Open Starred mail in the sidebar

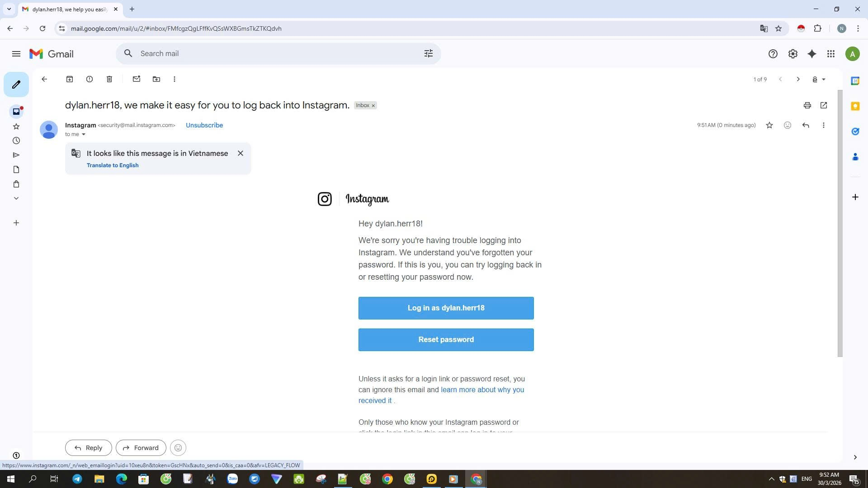16,127
